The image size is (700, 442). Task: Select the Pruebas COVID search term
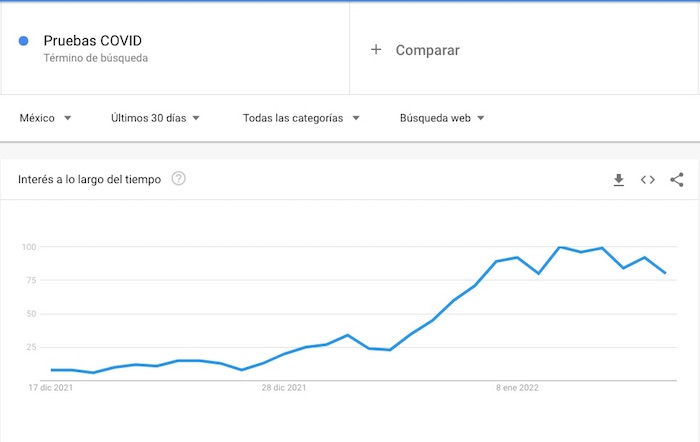93,41
